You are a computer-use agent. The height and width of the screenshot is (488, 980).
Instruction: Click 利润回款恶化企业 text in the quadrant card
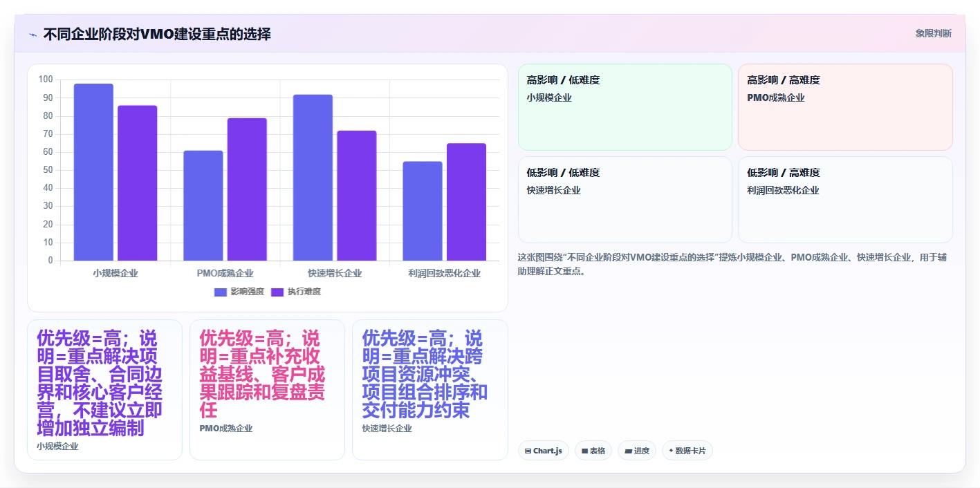click(x=783, y=190)
